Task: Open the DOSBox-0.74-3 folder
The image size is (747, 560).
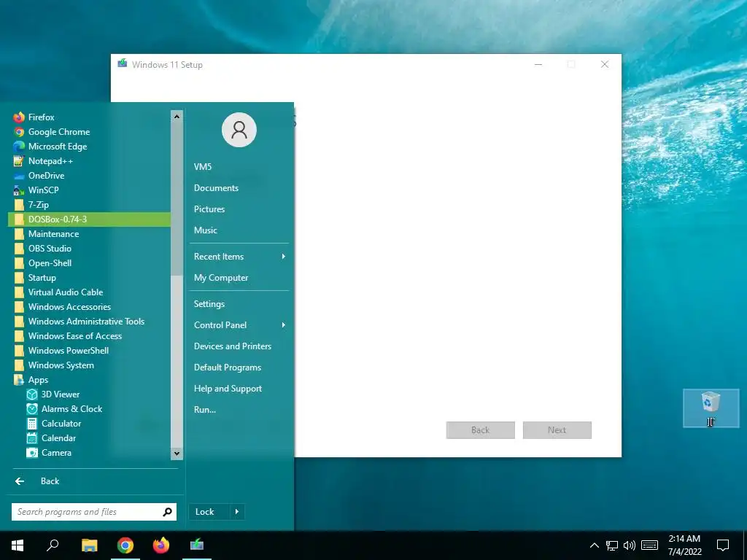Action: coord(89,219)
